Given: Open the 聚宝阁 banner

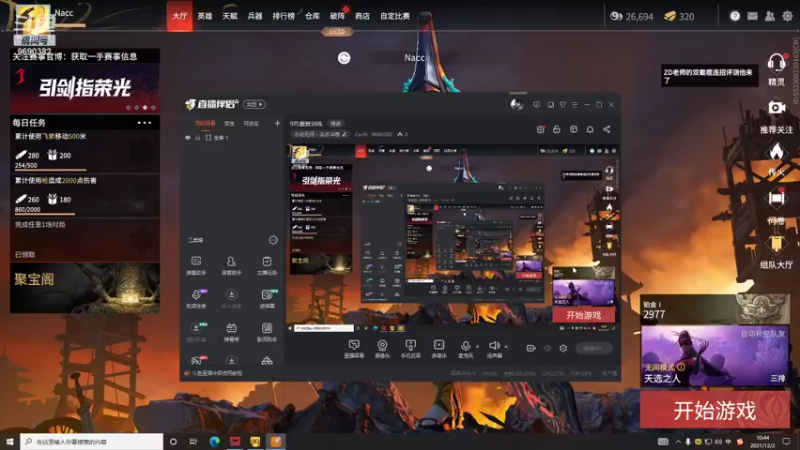Looking at the screenshot, I should coord(85,288).
